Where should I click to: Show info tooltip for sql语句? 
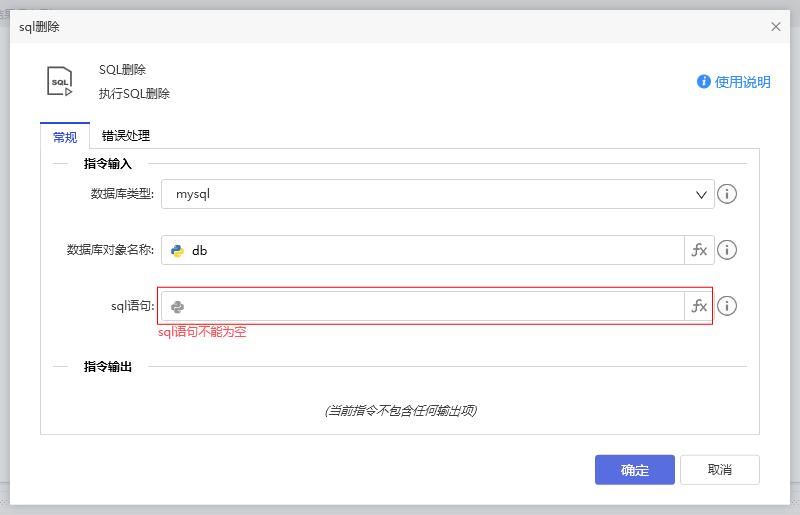coord(728,306)
